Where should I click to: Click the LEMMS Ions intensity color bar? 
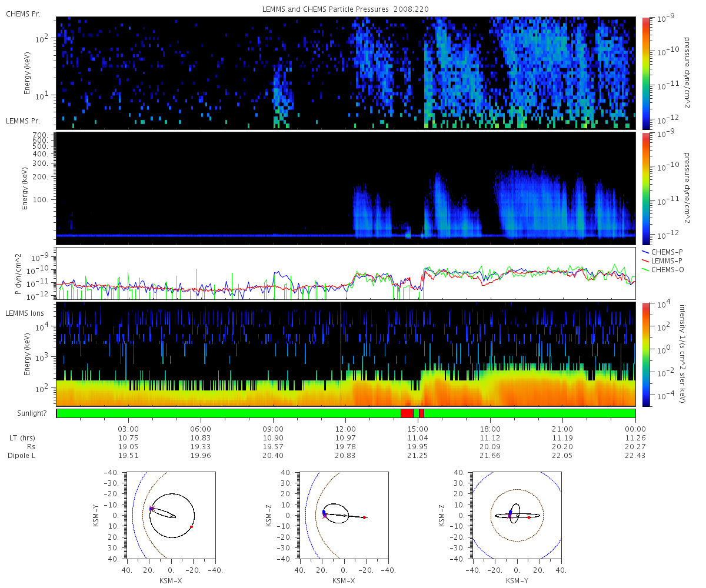pyautogui.click(x=645, y=354)
